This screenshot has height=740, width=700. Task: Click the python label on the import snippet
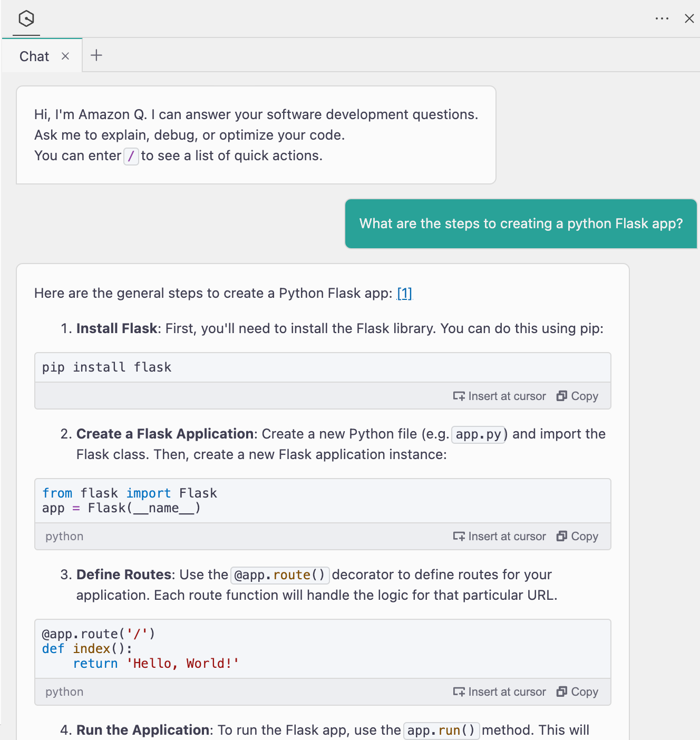(64, 536)
